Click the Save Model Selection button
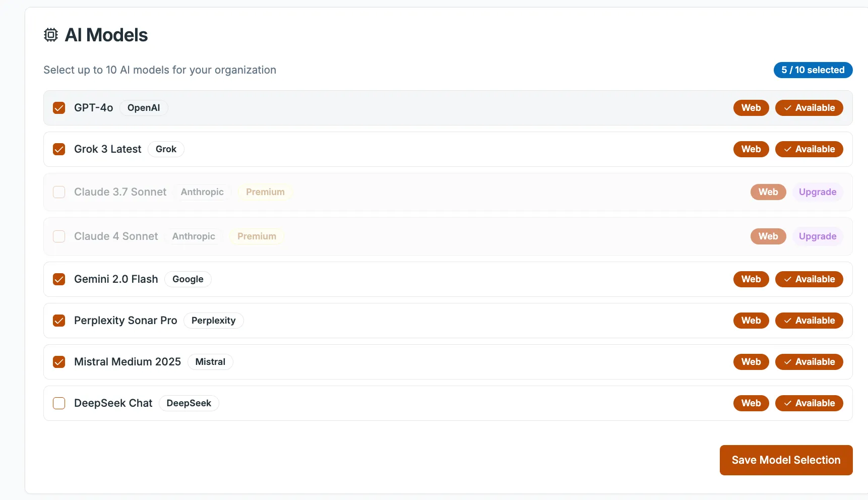Image resolution: width=868 pixels, height=500 pixels. [786, 460]
